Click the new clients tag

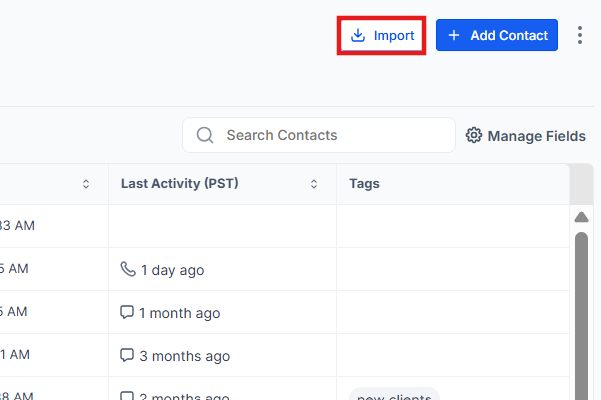(x=394, y=396)
